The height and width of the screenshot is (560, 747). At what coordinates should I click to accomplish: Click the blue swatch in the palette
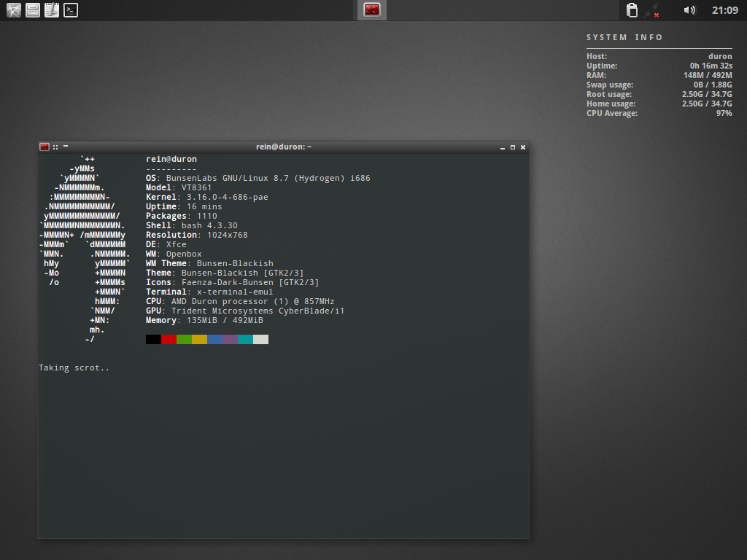(x=214, y=340)
